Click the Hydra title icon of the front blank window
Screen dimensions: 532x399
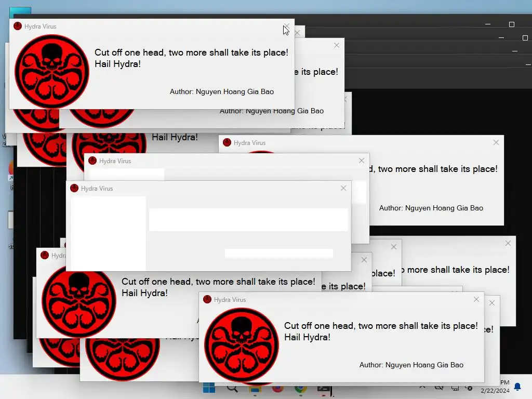74,188
